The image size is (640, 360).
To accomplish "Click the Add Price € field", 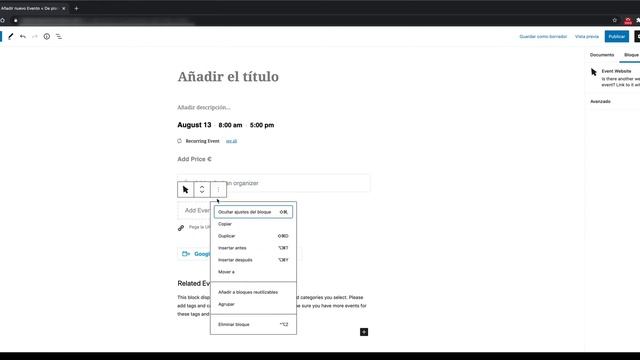I will [x=194, y=159].
